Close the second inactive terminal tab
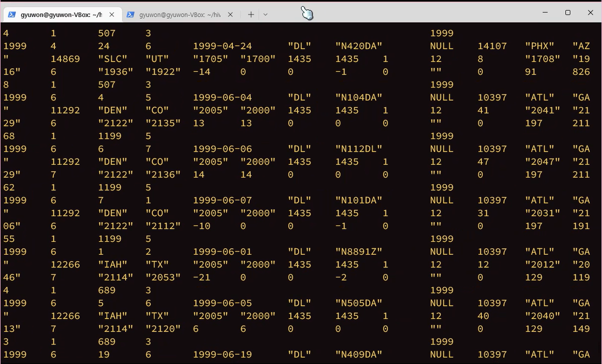602x364 pixels. tap(231, 15)
